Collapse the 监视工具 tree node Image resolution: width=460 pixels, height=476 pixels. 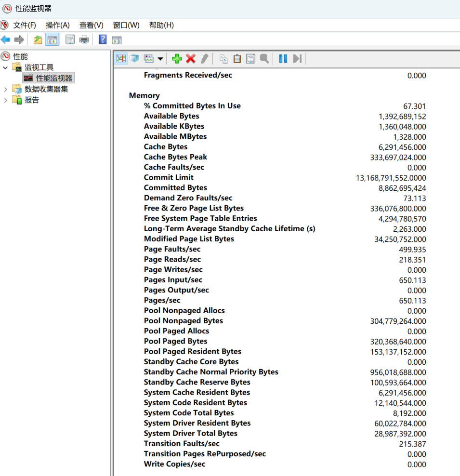(5, 67)
